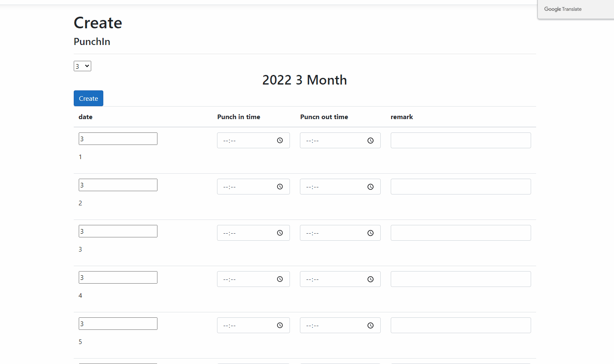Image resolution: width=614 pixels, height=364 pixels.
Task: Open time picker for day 2 punch in
Action: pos(280,187)
